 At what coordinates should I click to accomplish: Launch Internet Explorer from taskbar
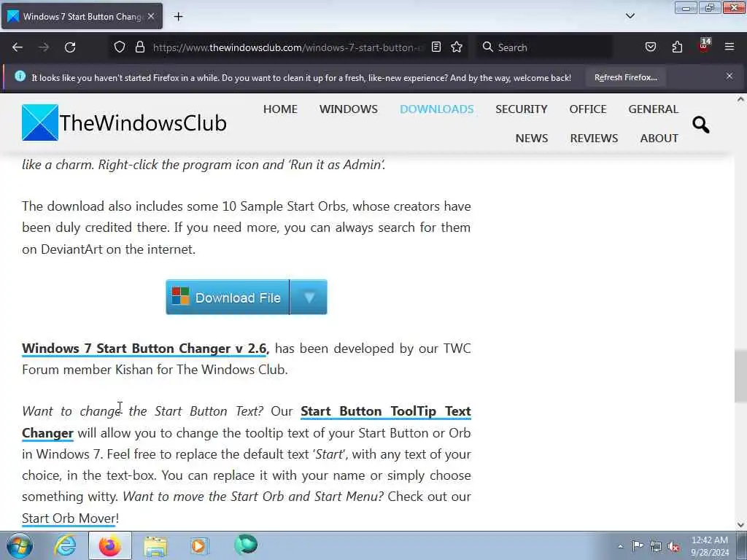pos(65,545)
